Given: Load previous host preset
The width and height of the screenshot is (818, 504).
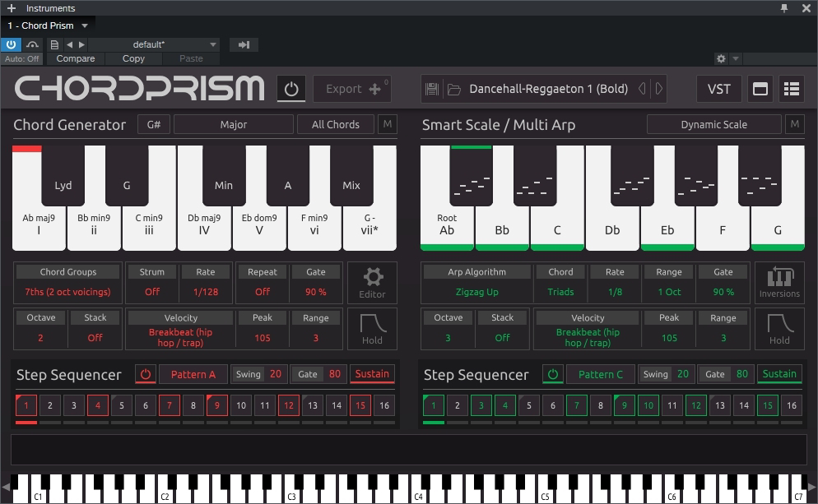Looking at the screenshot, I should click(69, 45).
